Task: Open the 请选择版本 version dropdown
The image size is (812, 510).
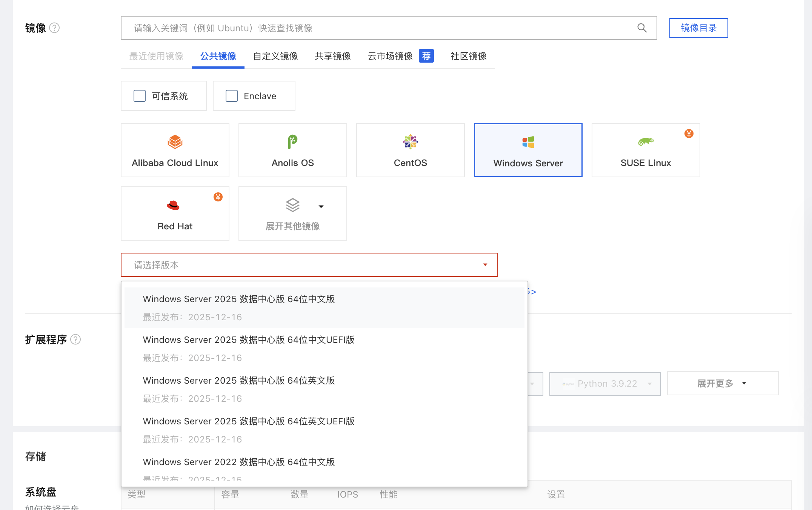Action: point(309,265)
